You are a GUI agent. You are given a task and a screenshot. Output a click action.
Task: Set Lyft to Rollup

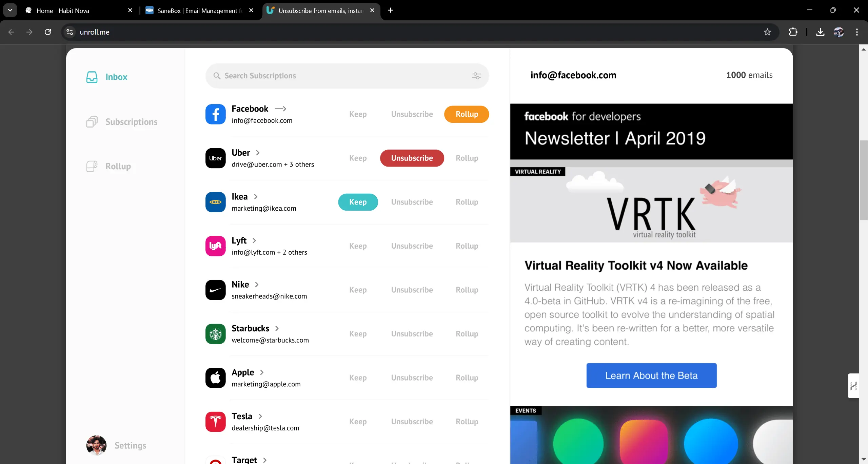click(467, 246)
